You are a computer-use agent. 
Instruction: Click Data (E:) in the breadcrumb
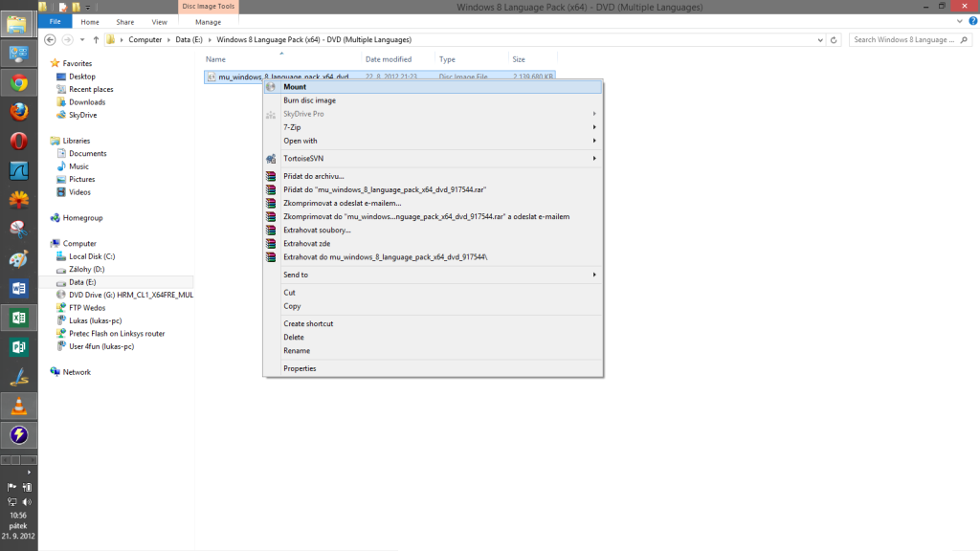pos(189,39)
